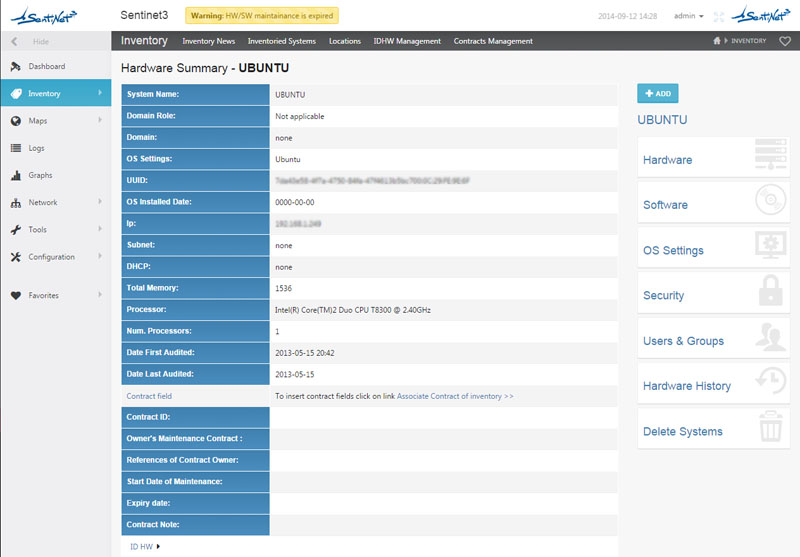Open the Locations menu item
The height and width of the screenshot is (557, 800).
344,41
